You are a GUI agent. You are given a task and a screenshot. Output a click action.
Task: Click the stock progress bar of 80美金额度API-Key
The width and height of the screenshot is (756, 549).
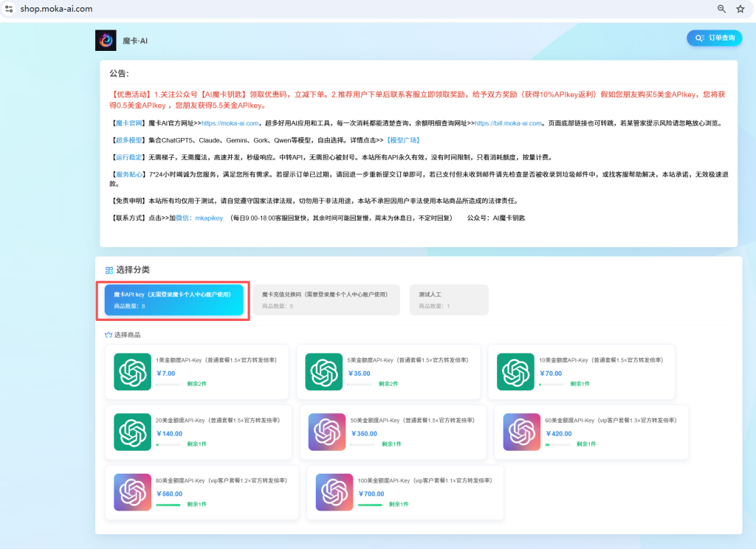tap(168, 505)
